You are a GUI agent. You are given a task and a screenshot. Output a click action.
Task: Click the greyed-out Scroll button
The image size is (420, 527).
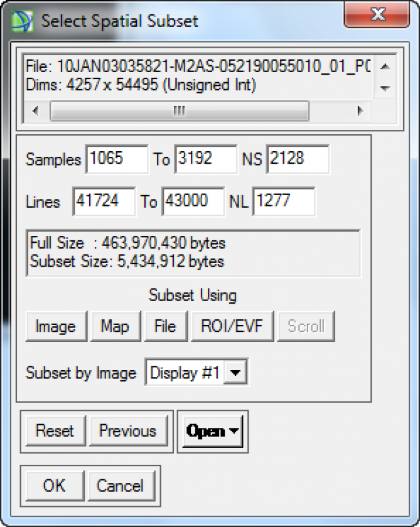pos(306,326)
